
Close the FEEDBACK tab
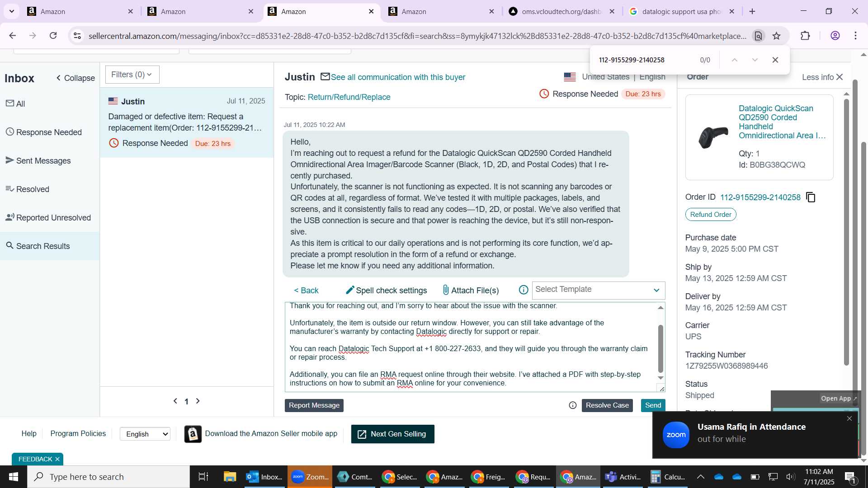click(x=57, y=459)
